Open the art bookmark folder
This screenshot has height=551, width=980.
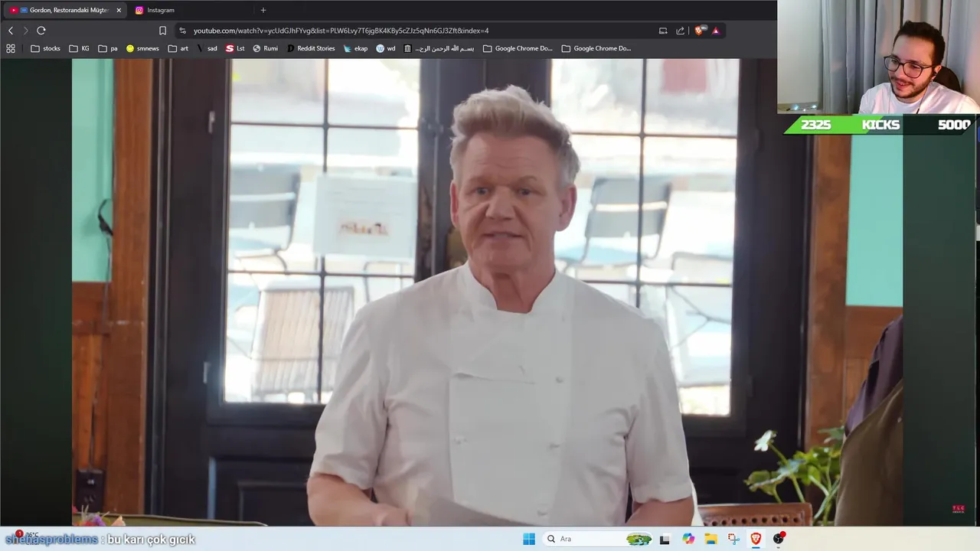(x=178, y=48)
